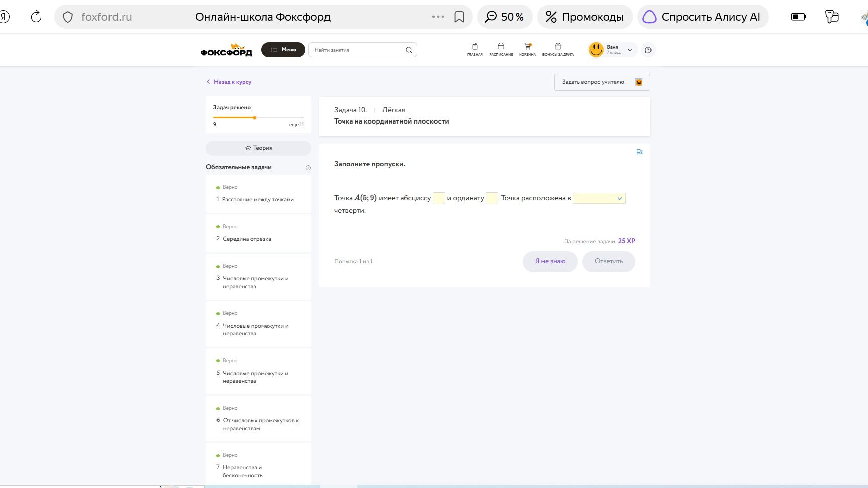Click the report flag icon on the task
The width and height of the screenshot is (868, 488).
pyautogui.click(x=639, y=152)
